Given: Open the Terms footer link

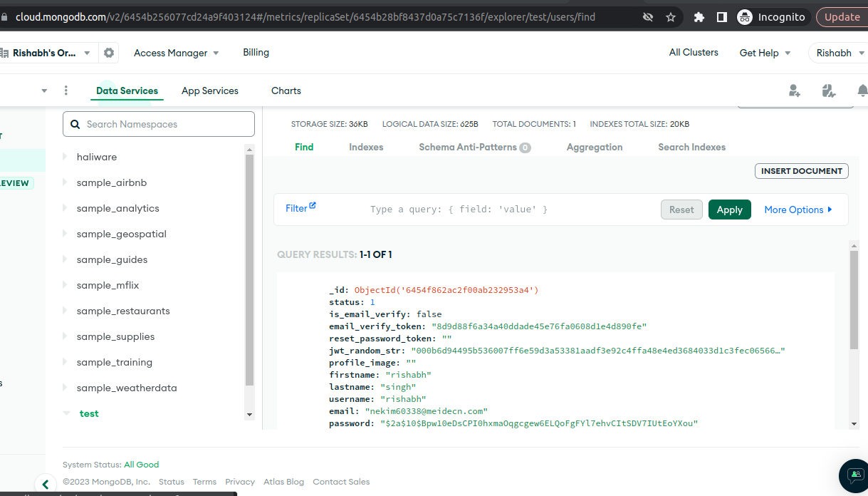Looking at the screenshot, I should click(204, 482).
